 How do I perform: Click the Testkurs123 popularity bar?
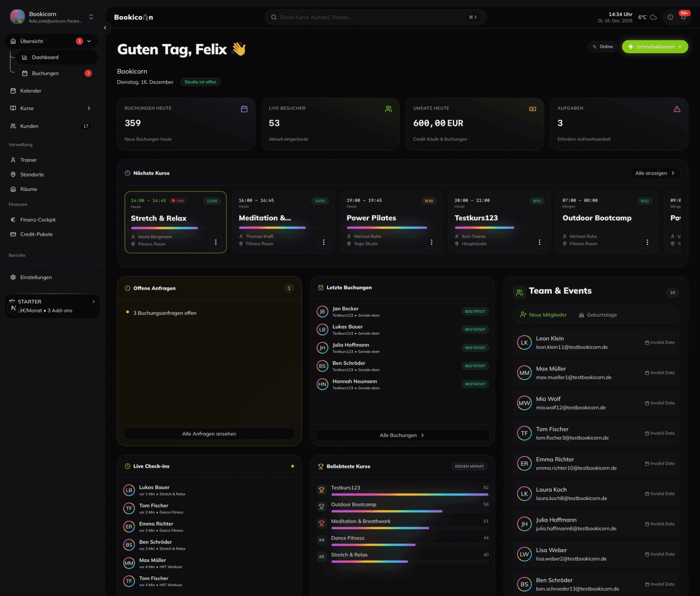pos(409,494)
